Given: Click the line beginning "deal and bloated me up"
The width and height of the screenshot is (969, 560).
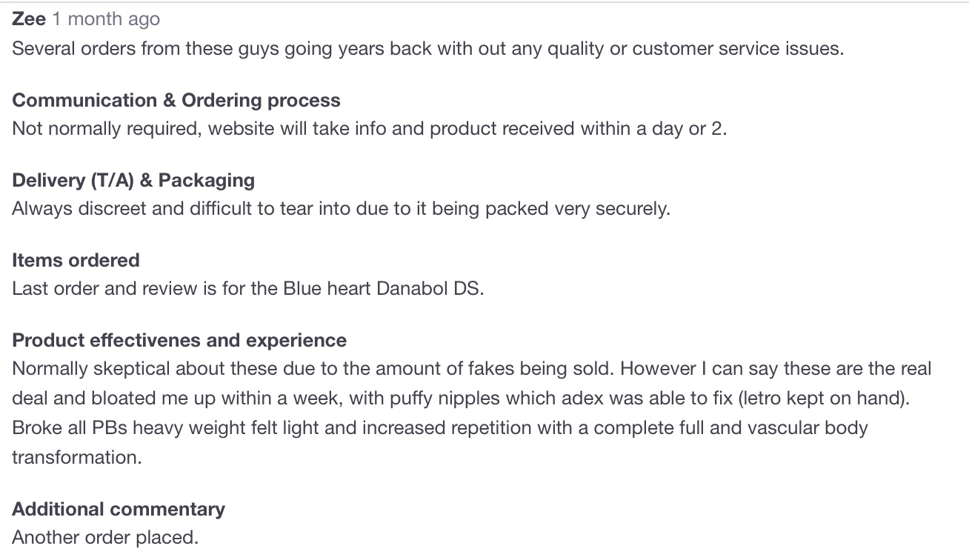Looking at the screenshot, I should point(460,398).
